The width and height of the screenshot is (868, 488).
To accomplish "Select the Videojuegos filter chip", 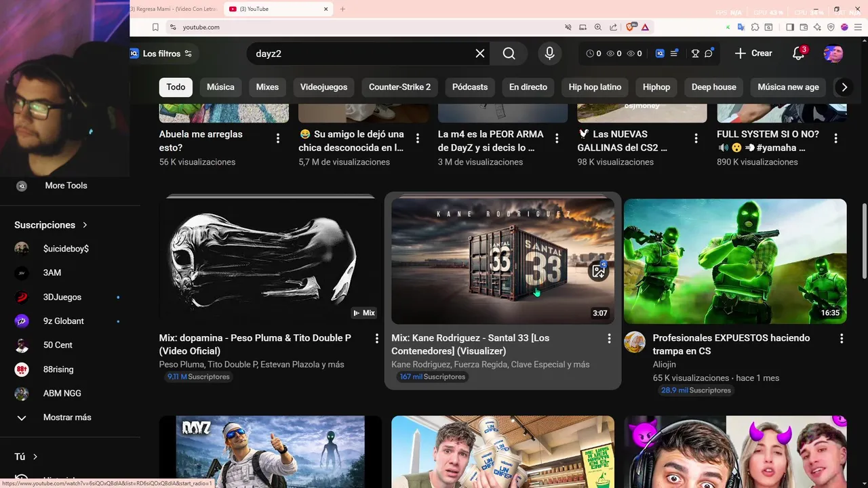I will click(x=323, y=87).
